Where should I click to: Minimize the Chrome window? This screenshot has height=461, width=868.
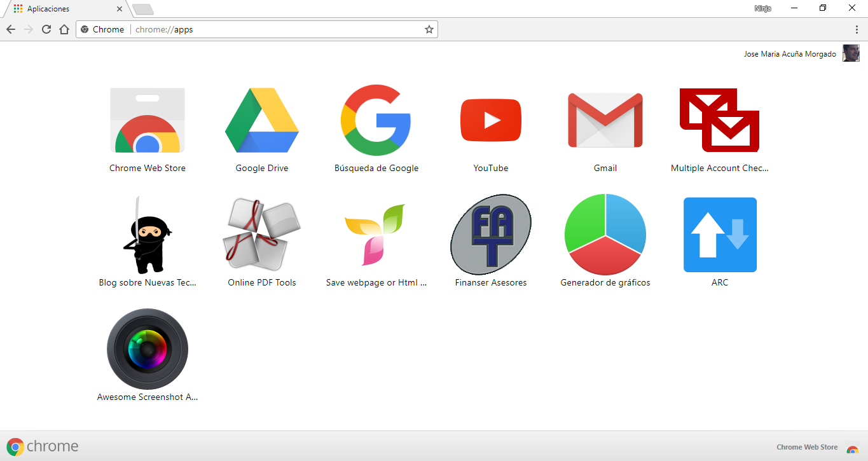tap(794, 8)
